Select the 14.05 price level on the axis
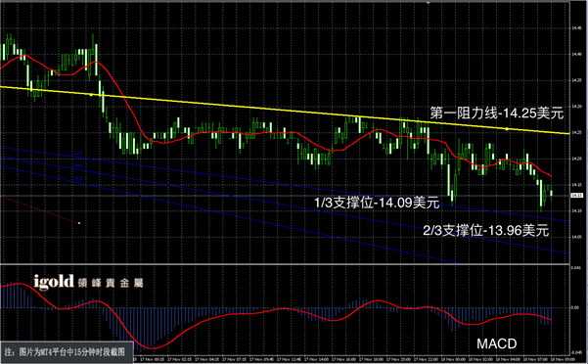 (577, 238)
